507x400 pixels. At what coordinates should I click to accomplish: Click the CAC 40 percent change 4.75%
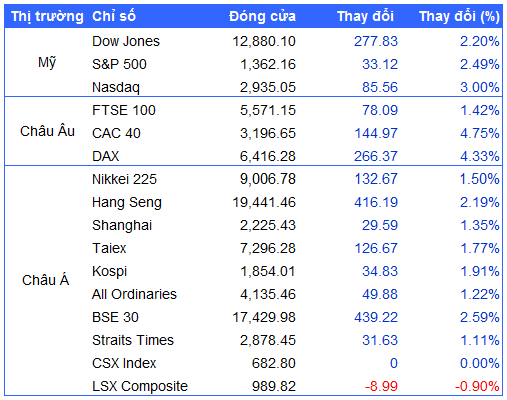(480, 133)
